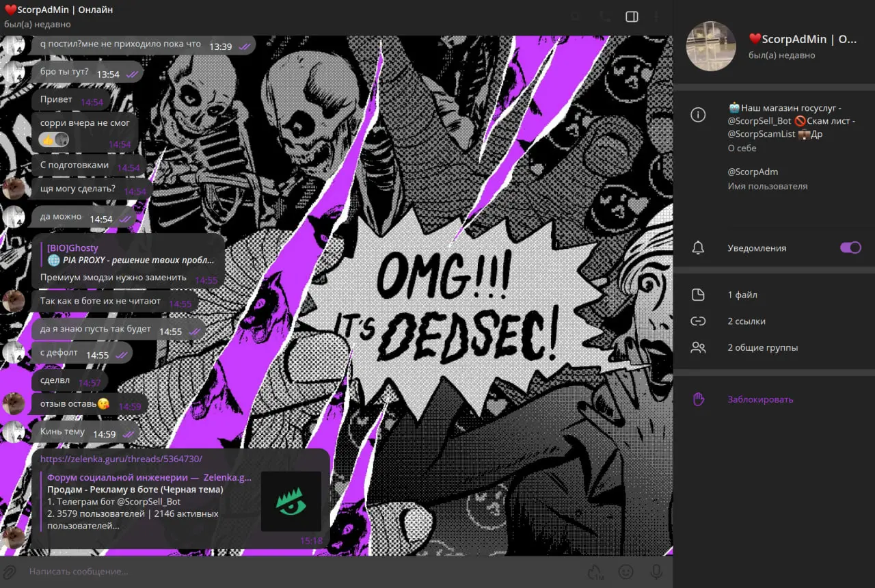
Task: Click the bell notifications icon
Action: [698, 248]
